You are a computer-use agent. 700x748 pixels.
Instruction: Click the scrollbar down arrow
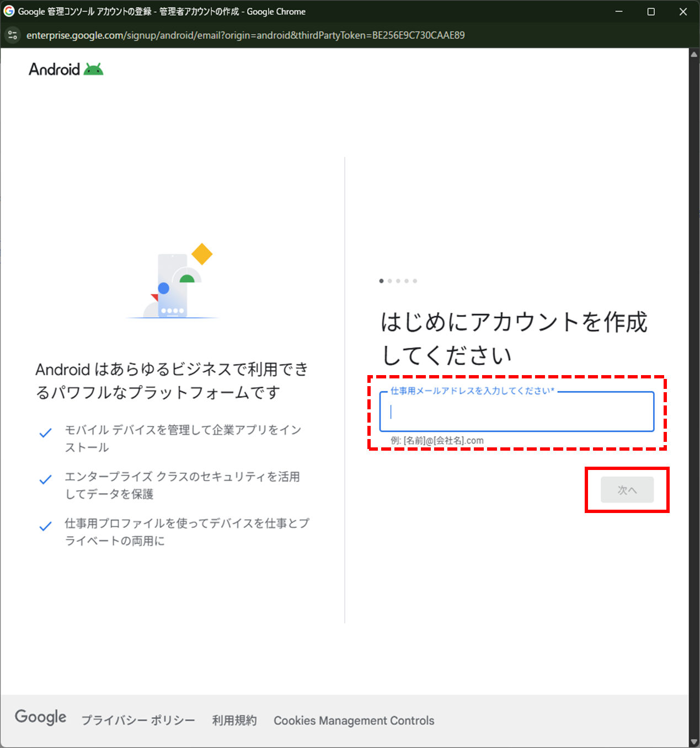(x=694, y=742)
